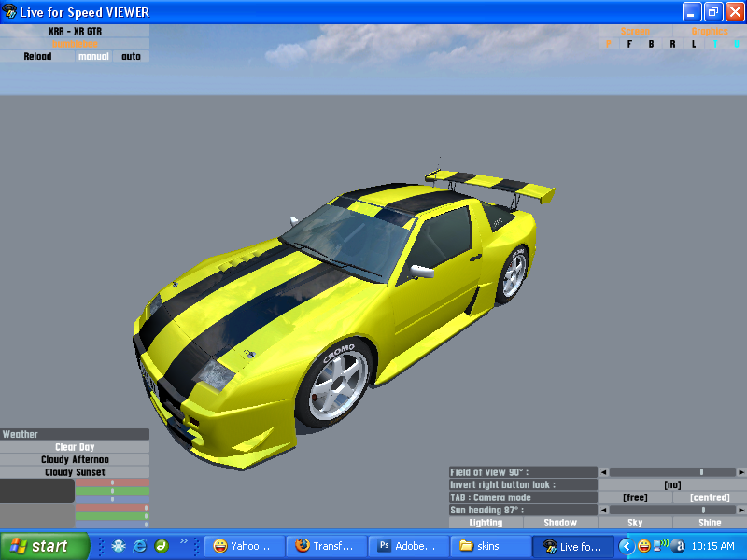Launch Internet Explorer from Quick Launch
Viewport: 747px width, 560px height.
(x=139, y=546)
